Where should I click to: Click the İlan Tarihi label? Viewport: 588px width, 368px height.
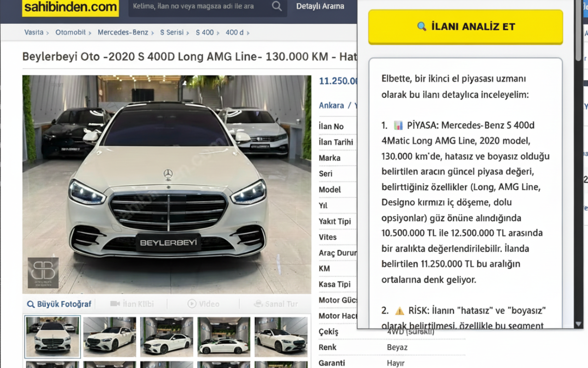coord(336,142)
